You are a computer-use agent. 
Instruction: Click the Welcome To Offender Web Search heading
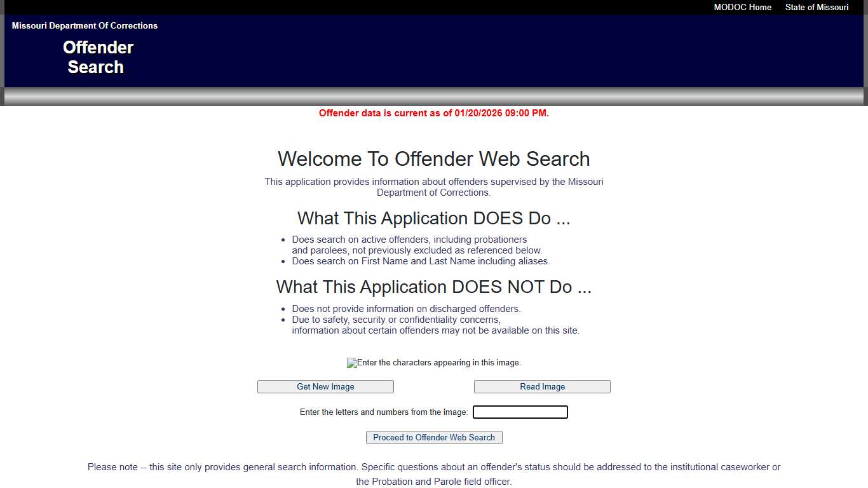(x=434, y=159)
